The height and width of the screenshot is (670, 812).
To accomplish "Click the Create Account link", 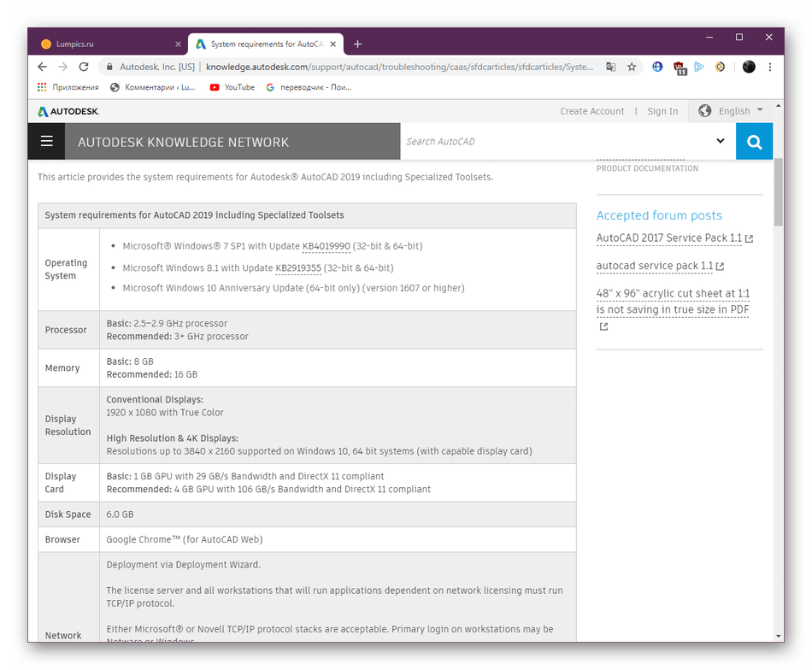I will pyautogui.click(x=592, y=111).
